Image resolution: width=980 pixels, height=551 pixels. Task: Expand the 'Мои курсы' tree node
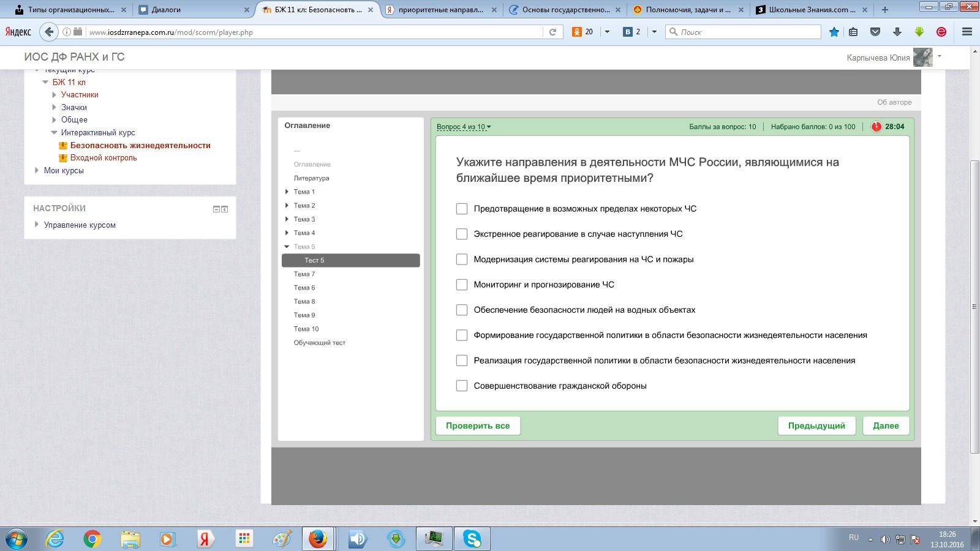[x=37, y=170]
